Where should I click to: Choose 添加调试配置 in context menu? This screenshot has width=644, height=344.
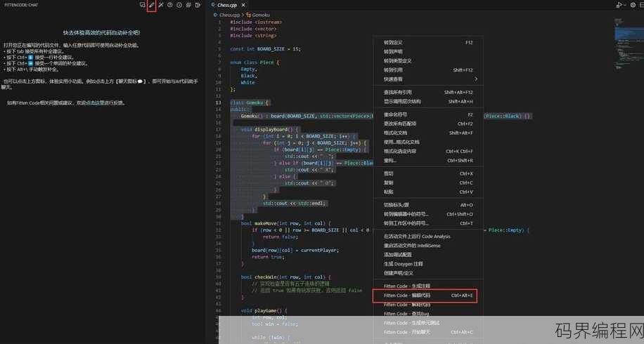(428, 255)
